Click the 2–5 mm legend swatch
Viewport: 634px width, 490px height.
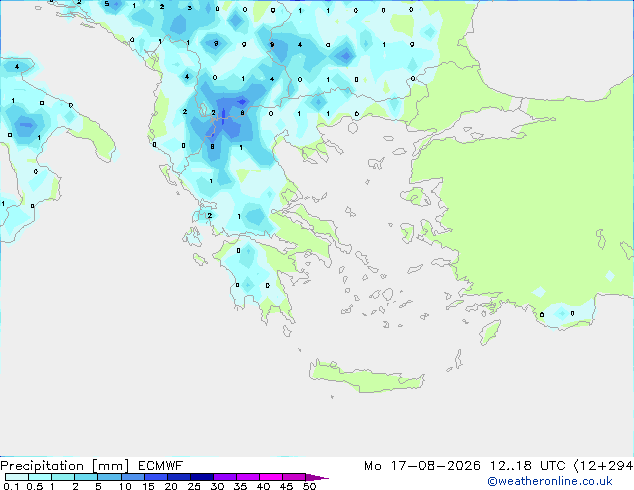coord(86,477)
